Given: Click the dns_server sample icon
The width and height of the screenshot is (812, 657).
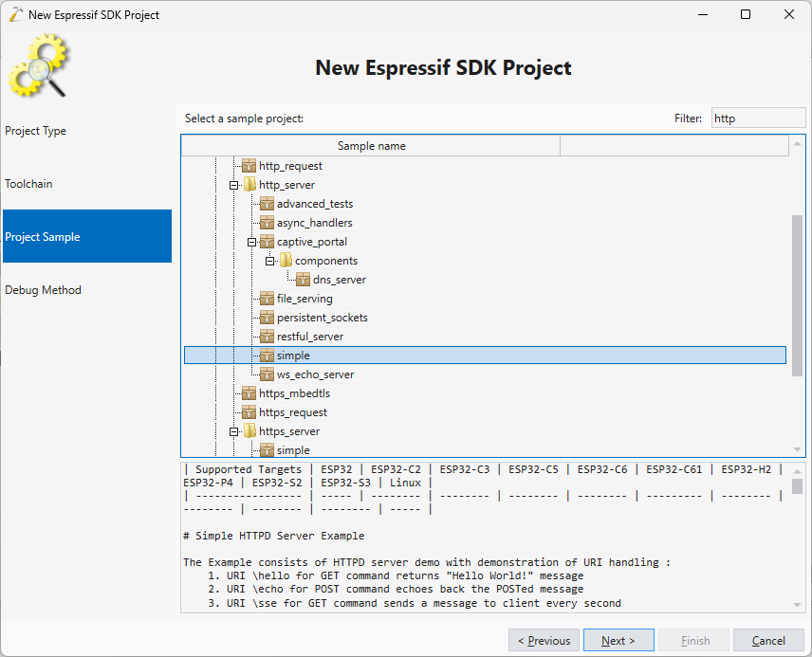Looking at the screenshot, I should (x=303, y=280).
